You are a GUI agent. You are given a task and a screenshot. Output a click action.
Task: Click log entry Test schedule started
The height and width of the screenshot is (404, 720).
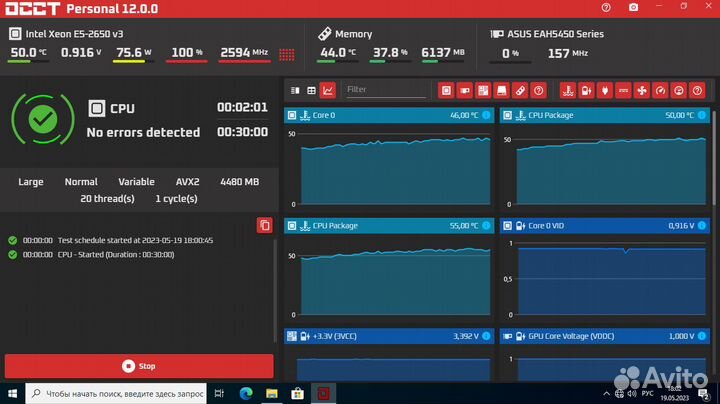coord(135,240)
